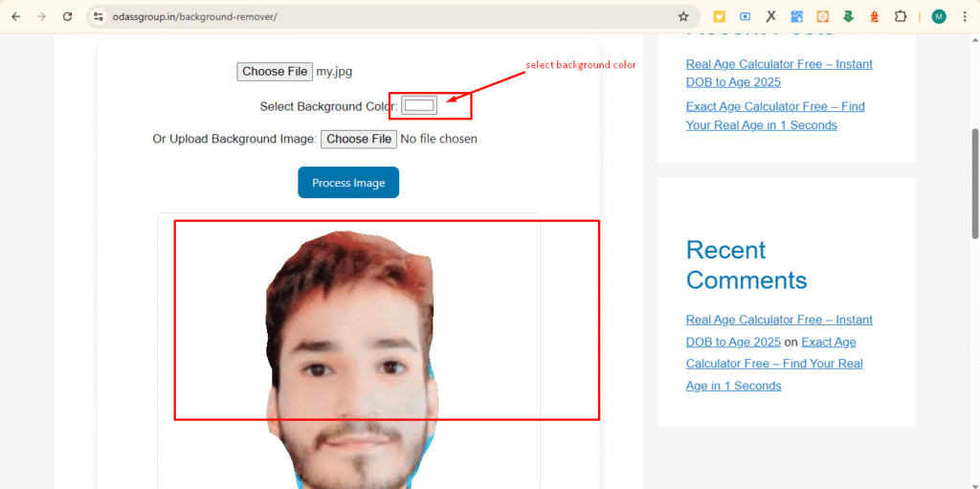Reload the background remover page

[x=67, y=16]
